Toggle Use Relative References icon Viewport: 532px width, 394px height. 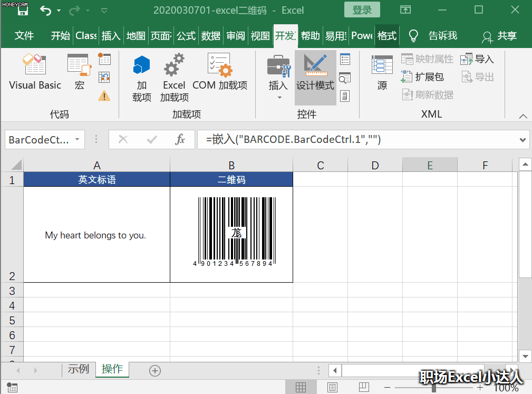pyautogui.click(x=104, y=78)
